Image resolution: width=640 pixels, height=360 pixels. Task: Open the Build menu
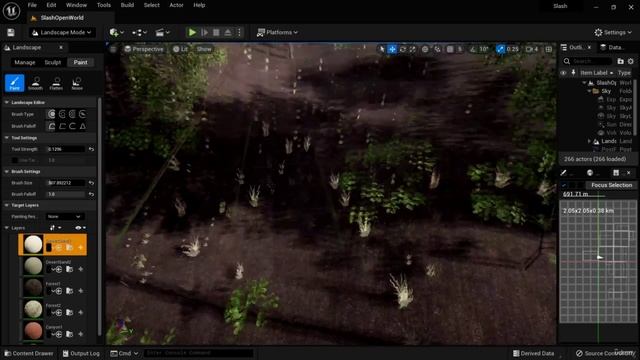point(127,5)
